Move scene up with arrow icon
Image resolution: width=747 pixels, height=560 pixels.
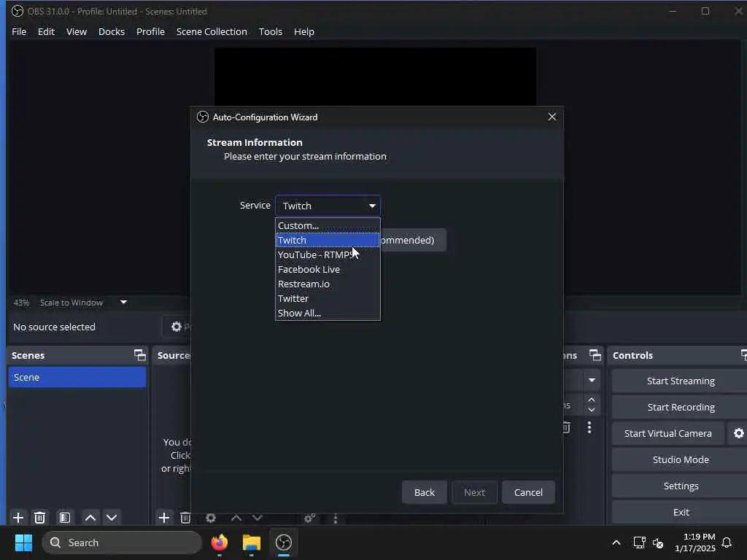pyautogui.click(x=90, y=518)
